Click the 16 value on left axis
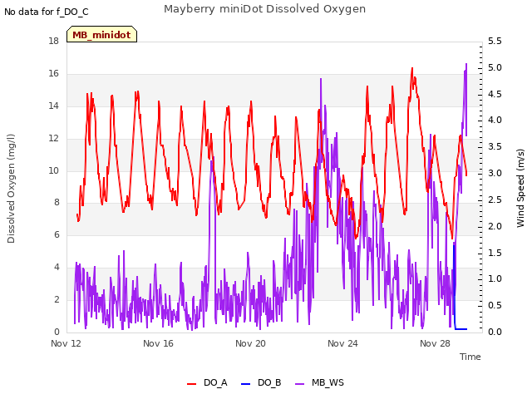The height and width of the screenshot is (399, 532). point(54,73)
